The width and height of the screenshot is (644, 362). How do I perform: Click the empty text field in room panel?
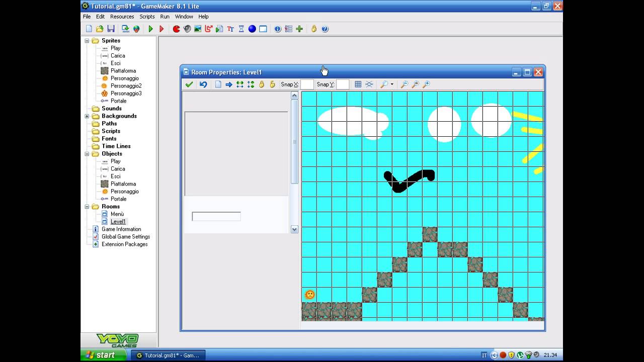tap(216, 217)
